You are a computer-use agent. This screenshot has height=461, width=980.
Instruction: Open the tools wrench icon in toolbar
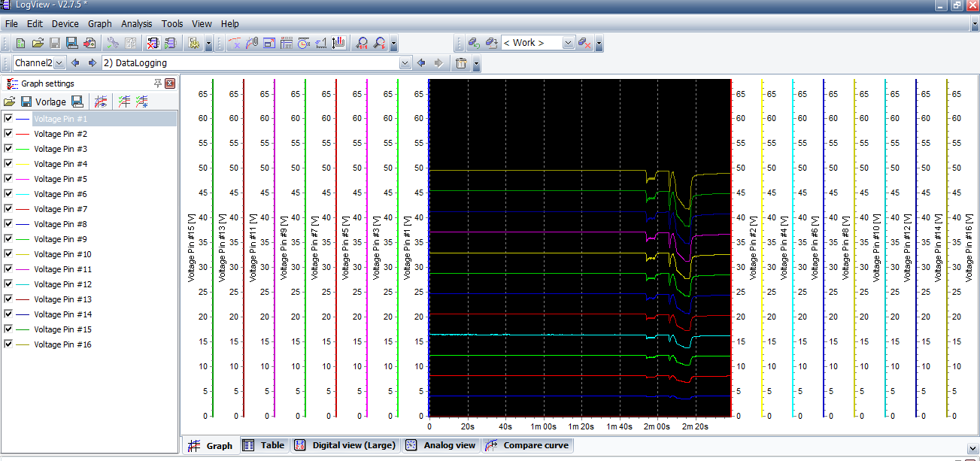pos(113,43)
